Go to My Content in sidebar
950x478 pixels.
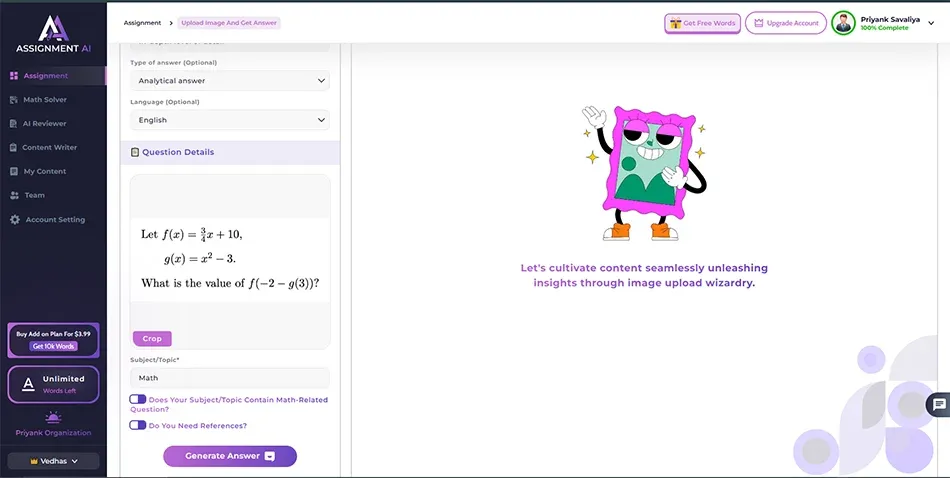pyautogui.click(x=44, y=172)
